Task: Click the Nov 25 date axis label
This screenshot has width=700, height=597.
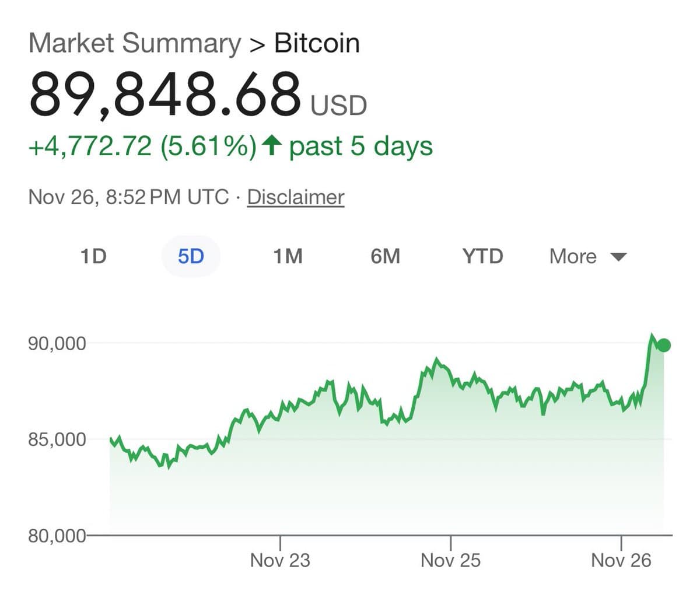Action: [450, 560]
